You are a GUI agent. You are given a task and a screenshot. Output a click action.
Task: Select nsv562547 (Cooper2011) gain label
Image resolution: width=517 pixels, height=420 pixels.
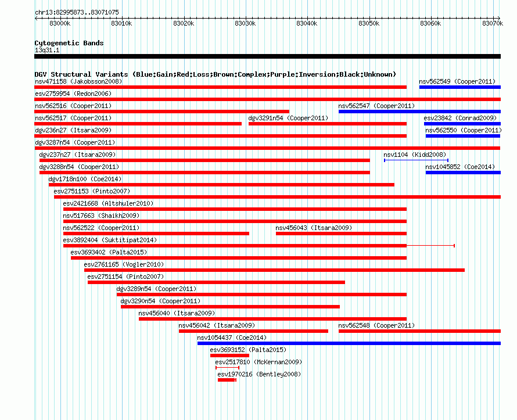(x=376, y=106)
